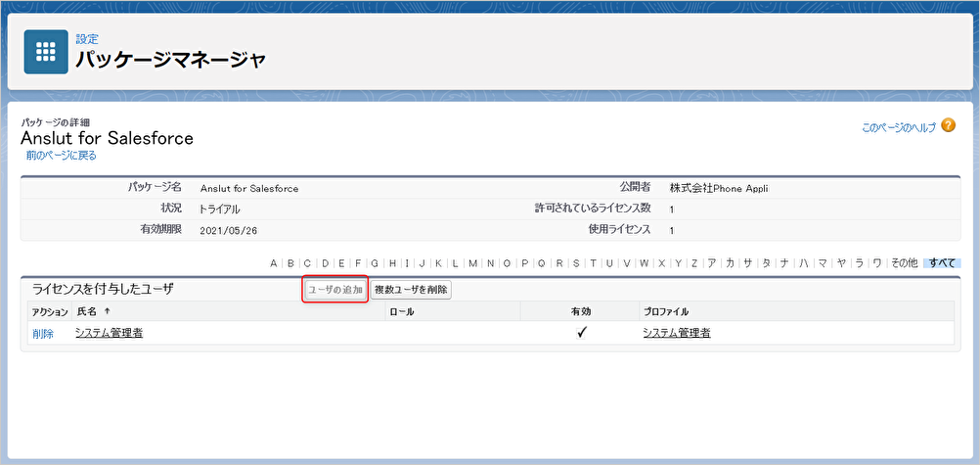This screenshot has width=980, height=465.
Task: Click the プロファイル column header
Action: point(666,311)
